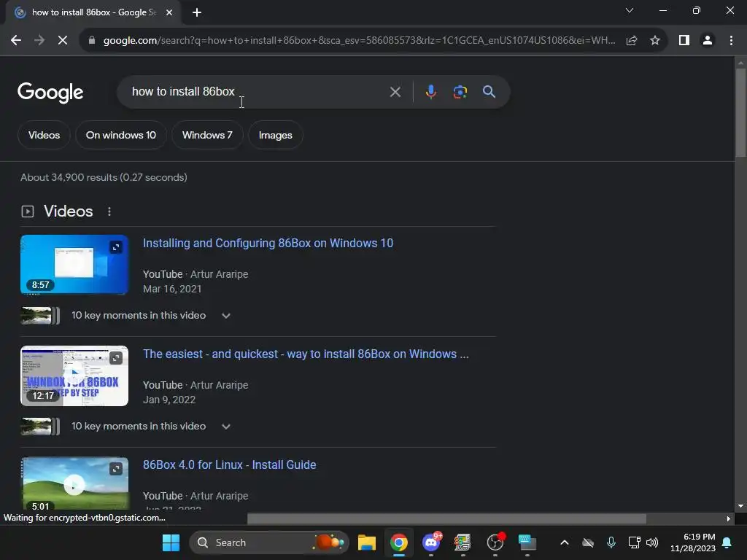
Task: Go to Google home logo
Action: [50, 93]
